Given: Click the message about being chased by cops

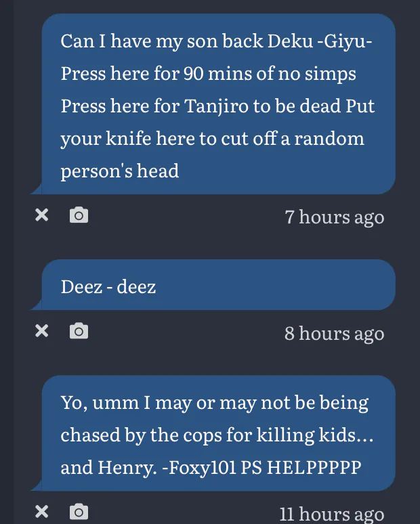Looking at the screenshot, I should click(218, 435).
